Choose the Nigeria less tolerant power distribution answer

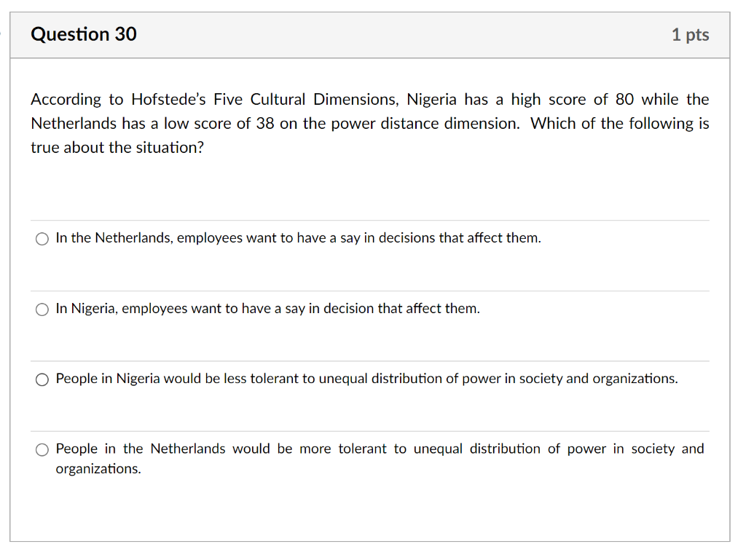coord(366,379)
